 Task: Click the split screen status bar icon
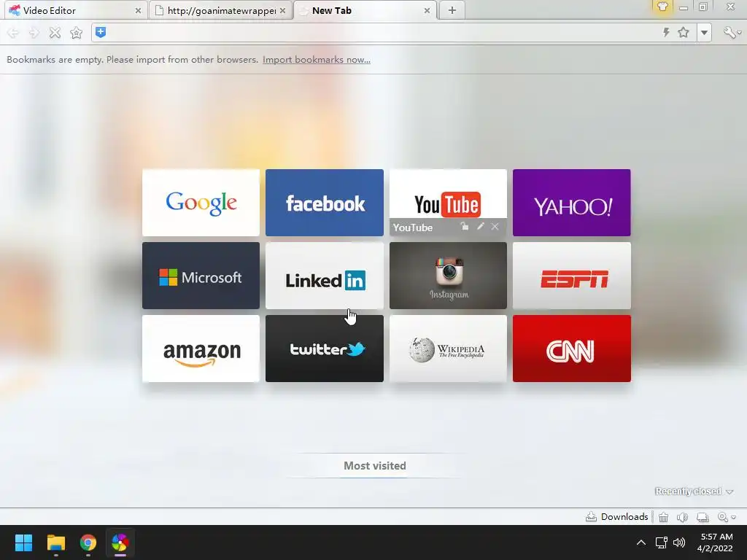click(x=703, y=517)
